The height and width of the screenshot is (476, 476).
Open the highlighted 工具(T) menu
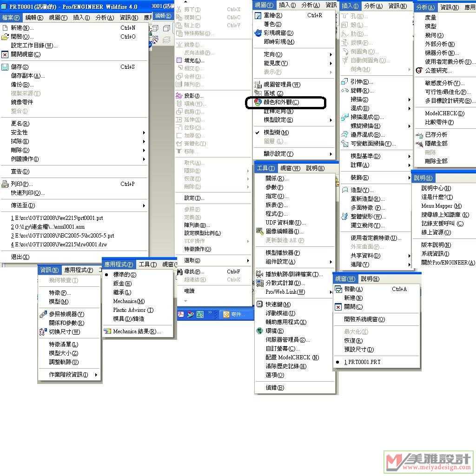point(265,168)
